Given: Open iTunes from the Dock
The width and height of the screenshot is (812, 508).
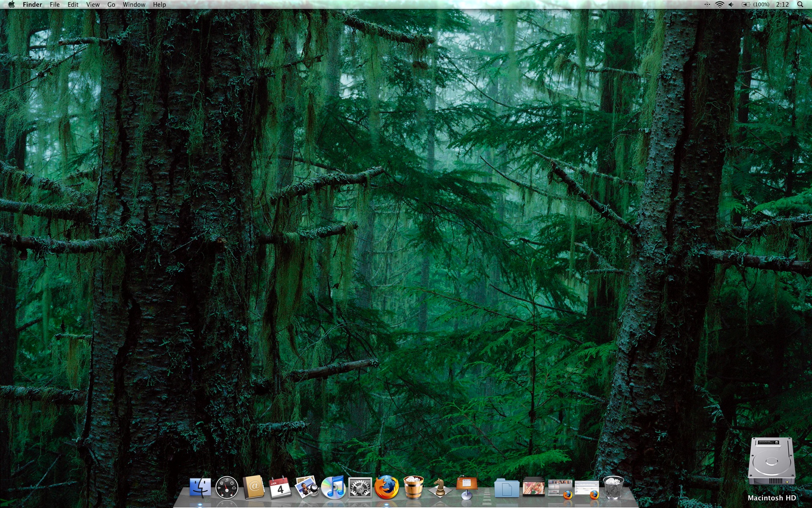Looking at the screenshot, I should pos(333,487).
